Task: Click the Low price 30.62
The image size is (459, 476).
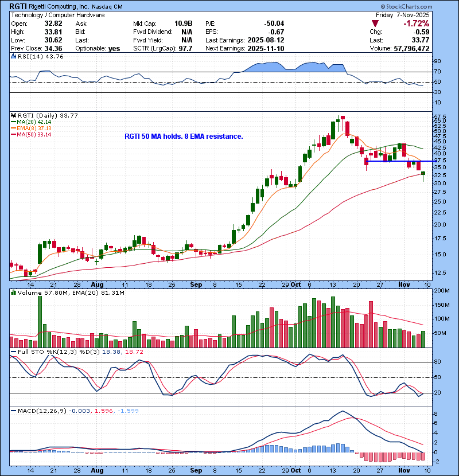Action: pos(53,40)
